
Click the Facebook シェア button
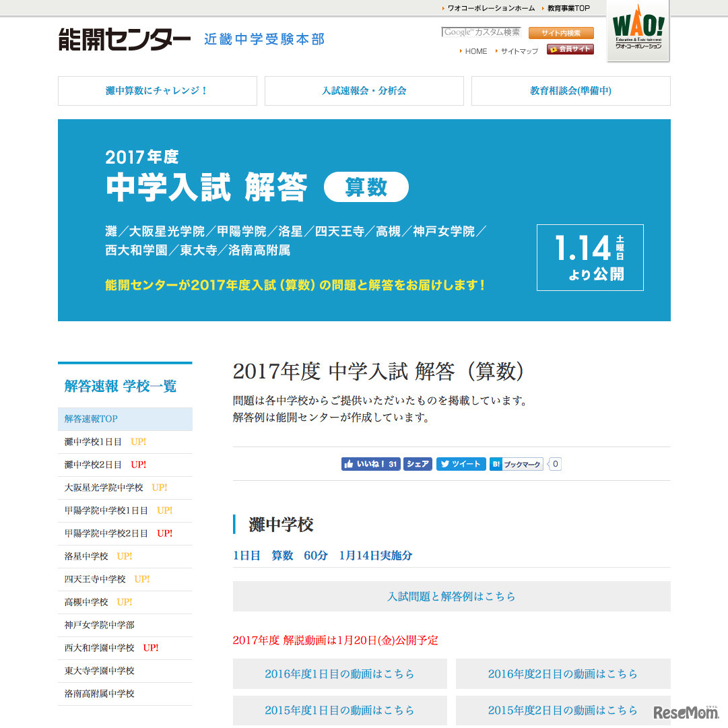[x=418, y=464]
